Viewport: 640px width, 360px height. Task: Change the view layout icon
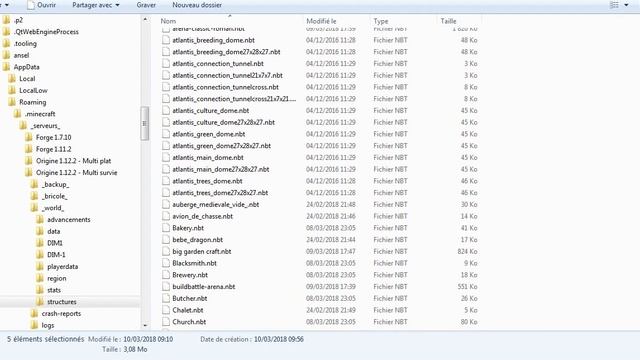point(614,5)
